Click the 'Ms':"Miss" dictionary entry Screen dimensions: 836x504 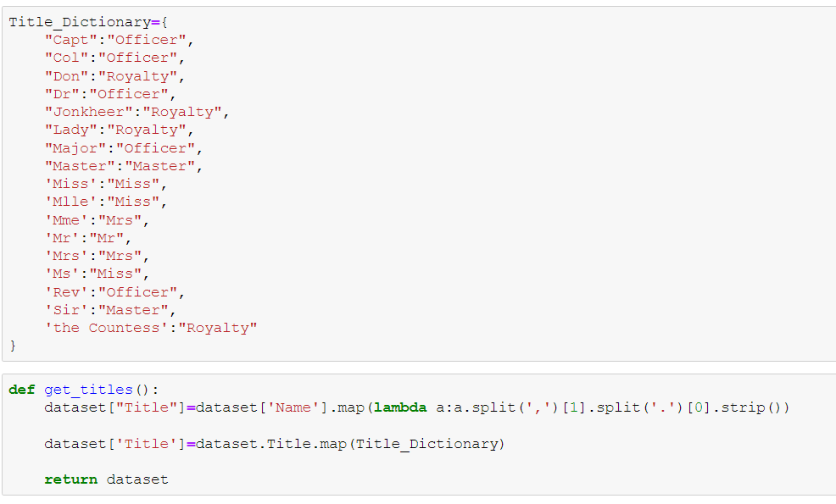tap(97, 274)
